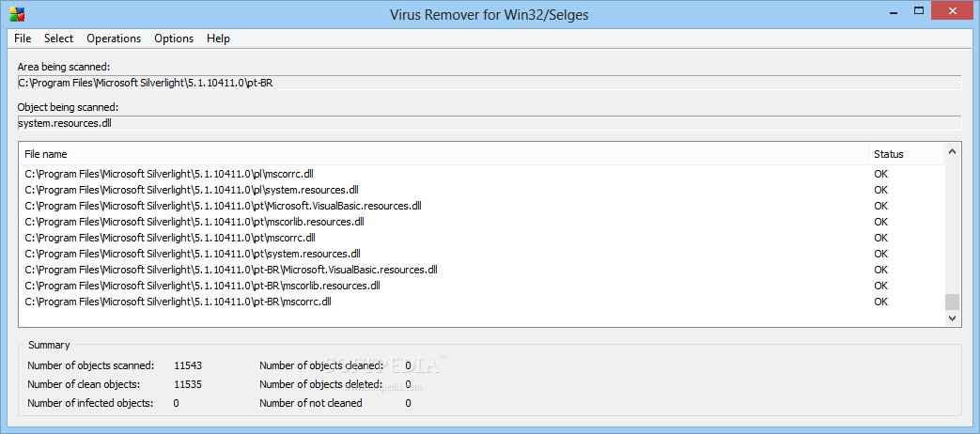Select the pt\system.resources.dll row

point(481,254)
